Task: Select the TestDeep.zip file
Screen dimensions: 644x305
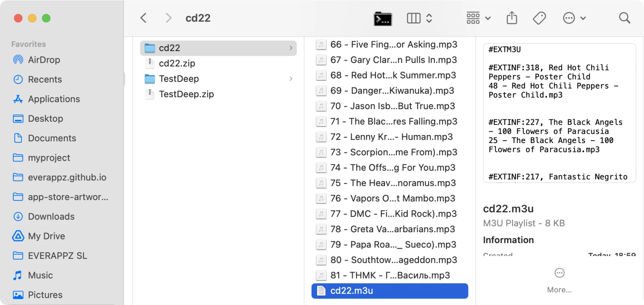Action: [186, 94]
